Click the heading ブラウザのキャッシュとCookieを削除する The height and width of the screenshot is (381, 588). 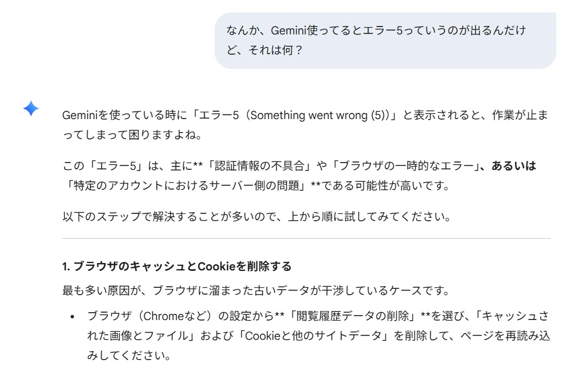click(x=177, y=266)
